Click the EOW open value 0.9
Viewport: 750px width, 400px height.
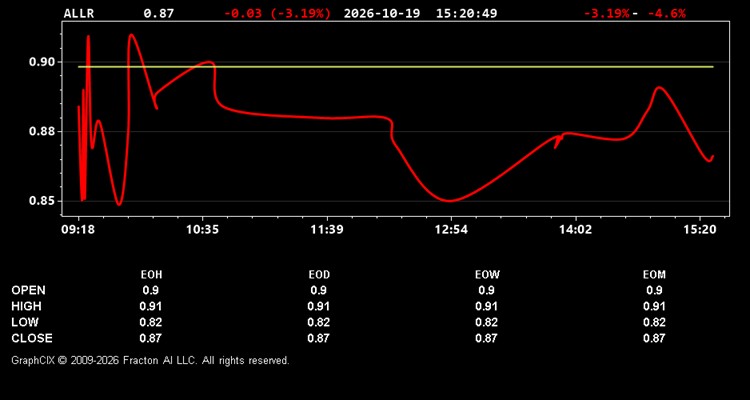tap(486, 290)
